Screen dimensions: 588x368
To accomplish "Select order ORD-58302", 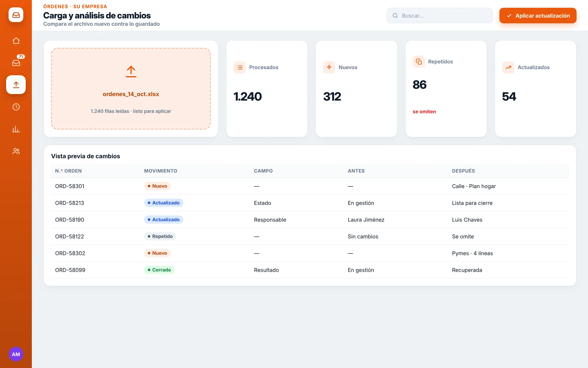I will (70, 253).
